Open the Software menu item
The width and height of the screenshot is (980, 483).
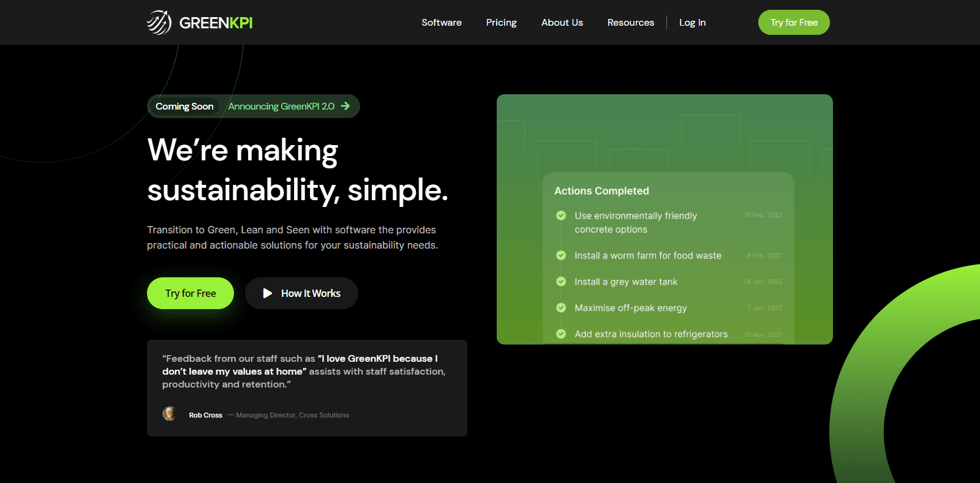click(x=442, y=23)
